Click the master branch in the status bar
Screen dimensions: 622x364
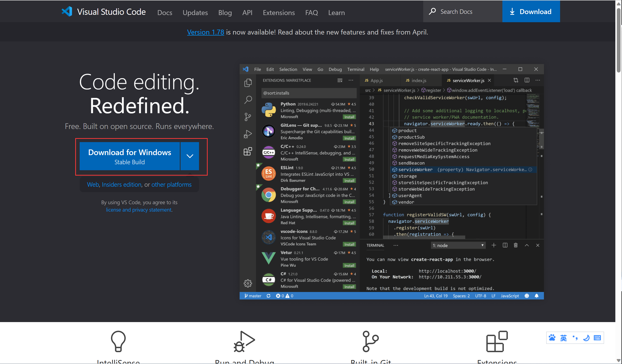253,296
